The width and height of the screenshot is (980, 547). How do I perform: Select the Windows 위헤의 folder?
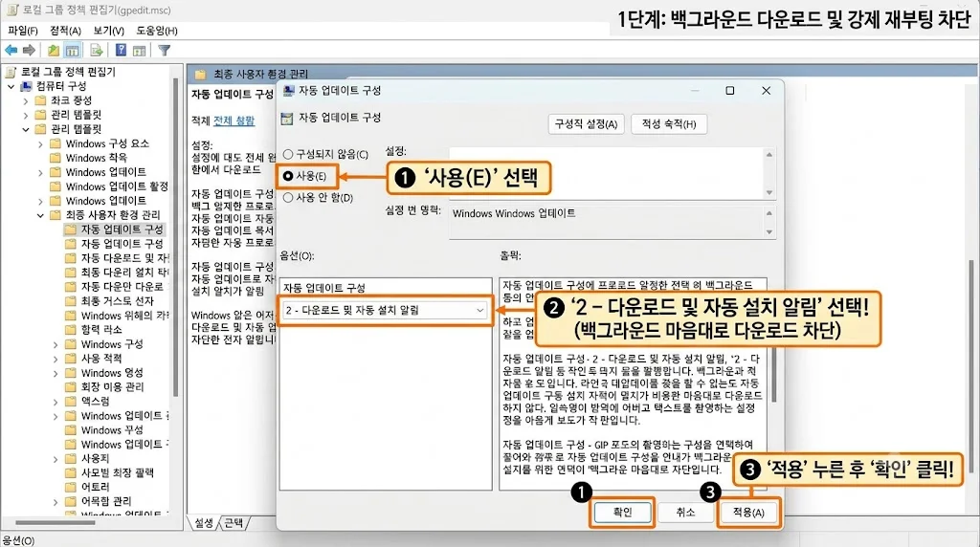pyautogui.click(x=124, y=316)
